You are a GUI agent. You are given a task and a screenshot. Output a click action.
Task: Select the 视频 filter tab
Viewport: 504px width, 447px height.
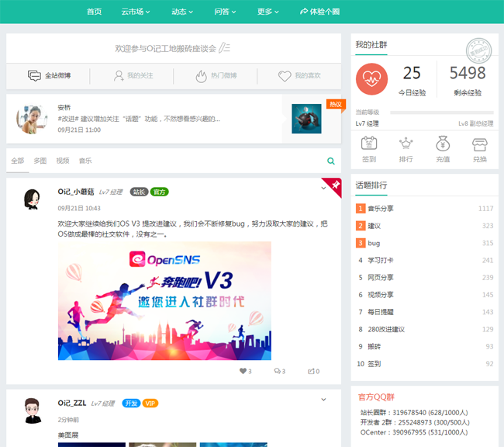(x=63, y=161)
